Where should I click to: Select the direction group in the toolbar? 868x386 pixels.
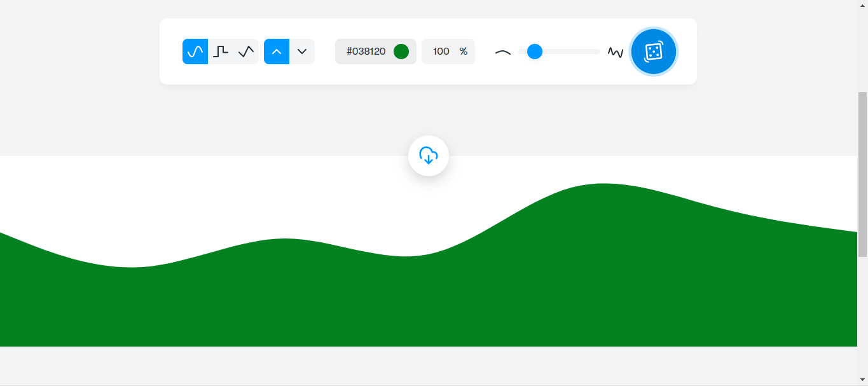(289, 52)
